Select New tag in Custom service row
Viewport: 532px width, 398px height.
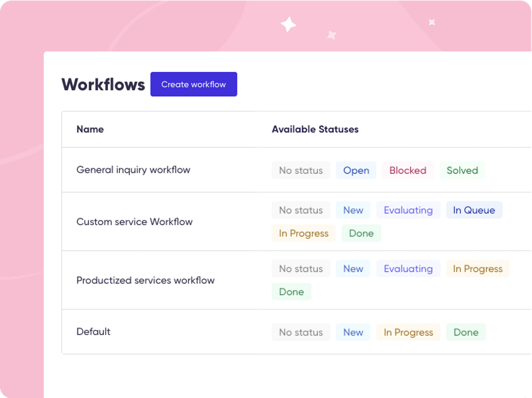pyautogui.click(x=353, y=210)
